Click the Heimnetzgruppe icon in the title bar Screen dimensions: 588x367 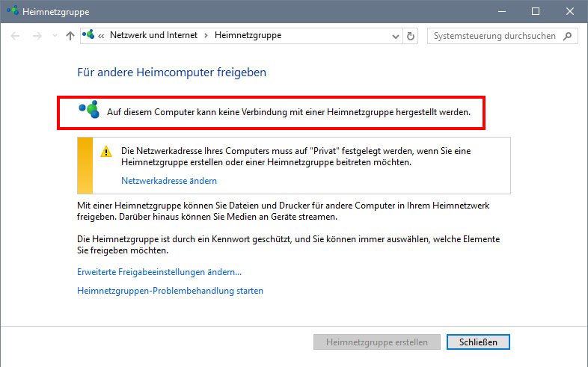(x=12, y=11)
